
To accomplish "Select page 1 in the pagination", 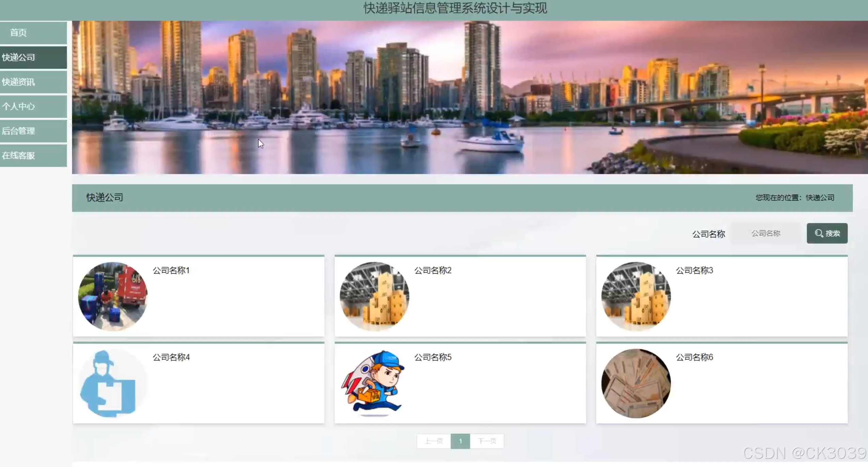I will [460, 441].
